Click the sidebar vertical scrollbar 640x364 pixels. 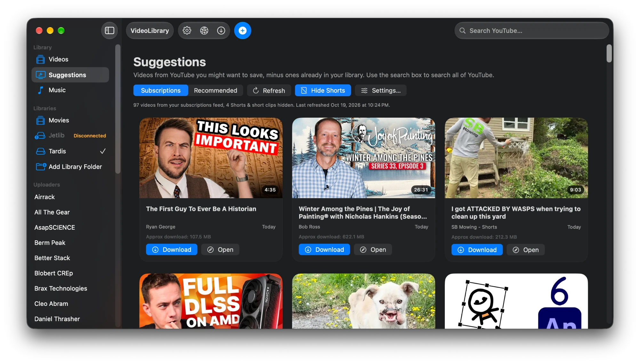pyautogui.click(x=118, y=109)
